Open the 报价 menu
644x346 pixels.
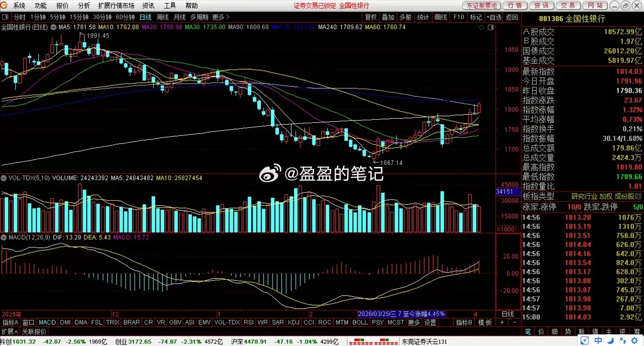[62, 6]
